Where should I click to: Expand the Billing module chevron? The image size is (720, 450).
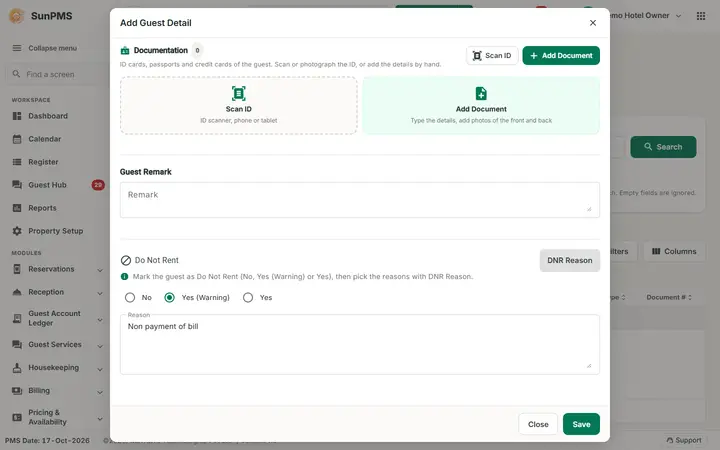(100, 392)
